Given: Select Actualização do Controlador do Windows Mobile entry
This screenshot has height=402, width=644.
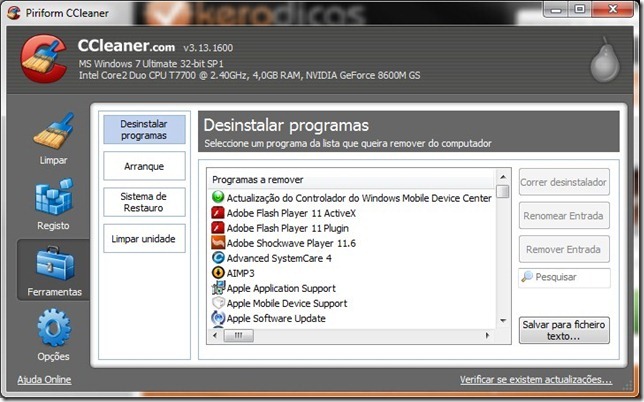Looking at the screenshot, I should click(x=352, y=198).
